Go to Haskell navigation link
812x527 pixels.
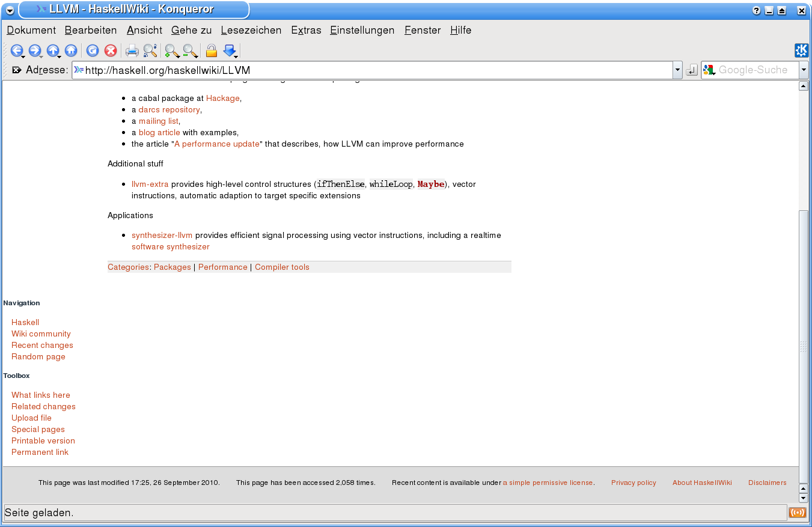[25, 323]
